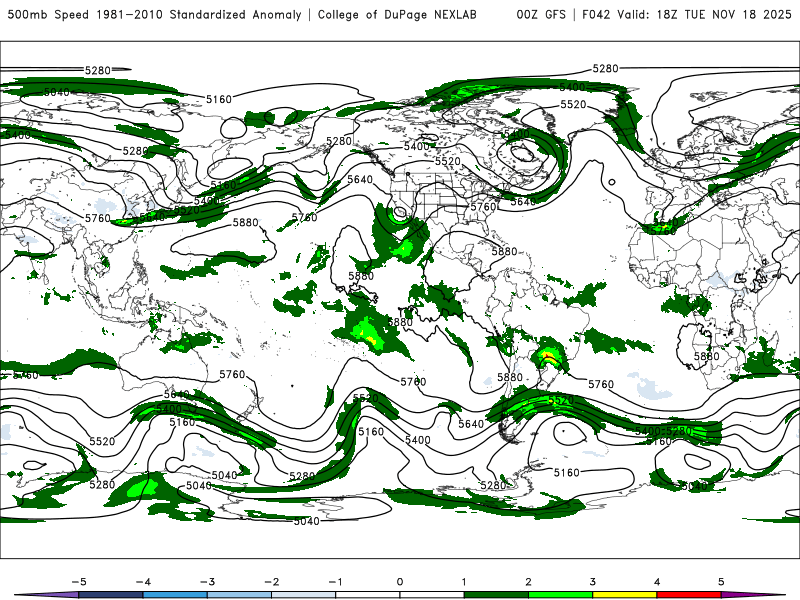This screenshot has width=800, height=600.
Task: Click the '00Z GFS' model run label
Action: pos(541,14)
